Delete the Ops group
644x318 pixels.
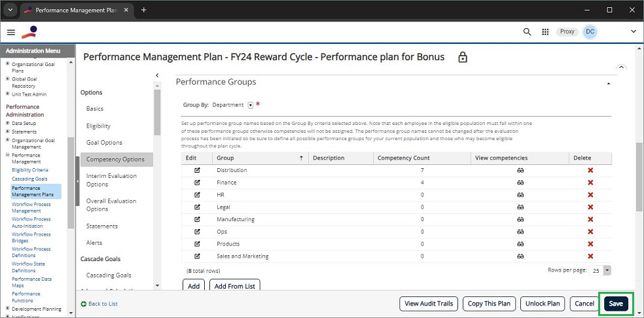click(x=590, y=232)
